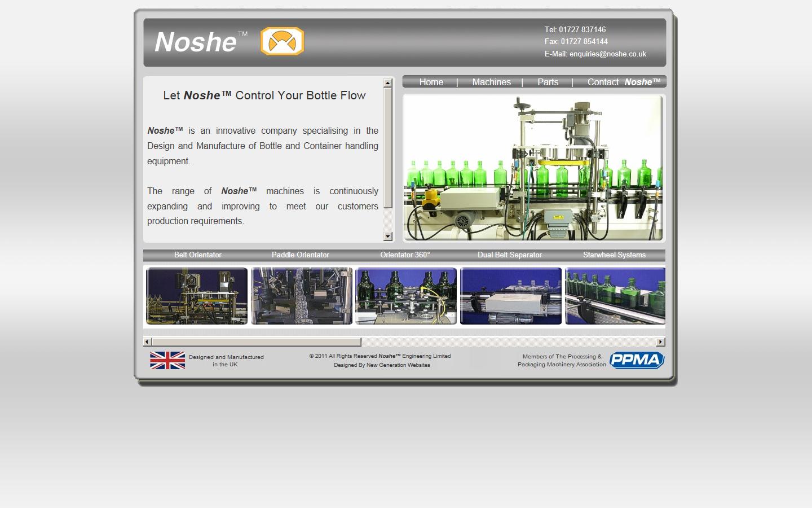Select the Dual Belt Separator category
The height and width of the screenshot is (508, 812).
point(510,255)
